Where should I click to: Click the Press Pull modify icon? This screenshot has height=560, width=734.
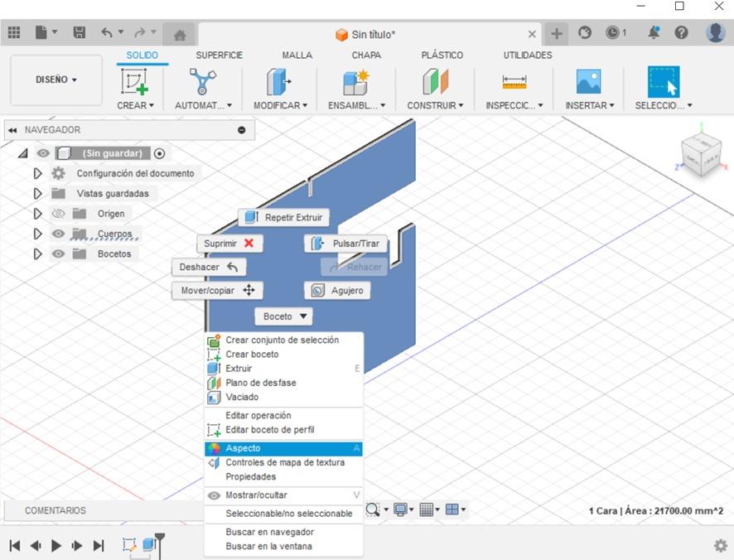pos(279,81)
